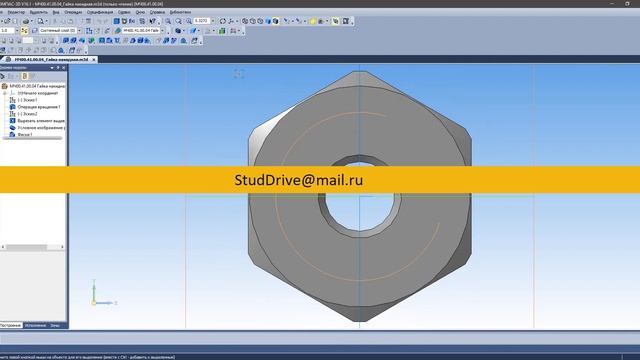The height and width of the screenshot is (360, 640).
Task: Click the nut's central threaded hole
Action: tap(359, 212)
